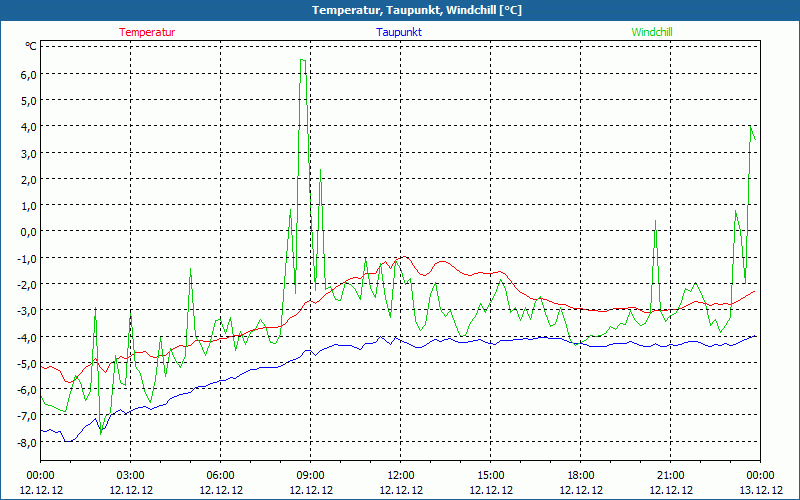
Task: Click the blue Taupunkt legend label
Action: tap(399, 32)
